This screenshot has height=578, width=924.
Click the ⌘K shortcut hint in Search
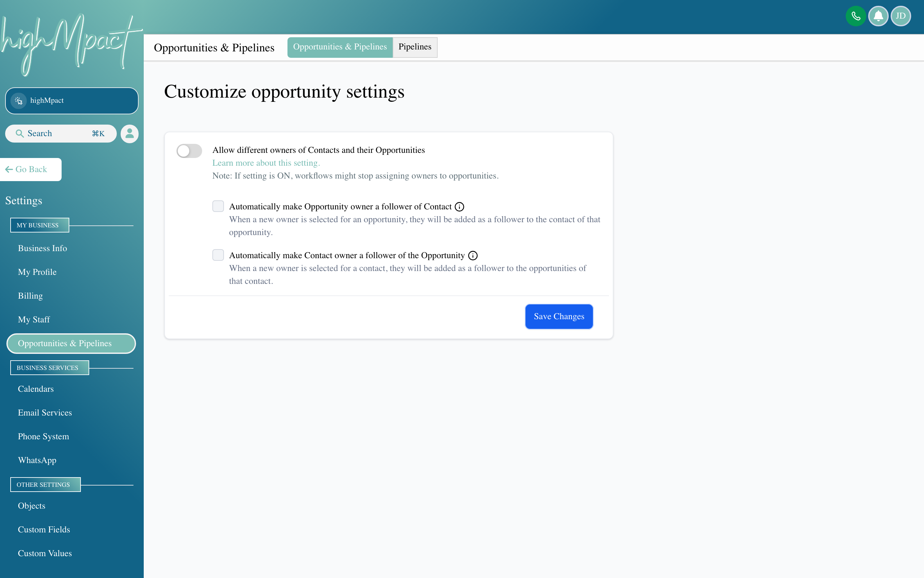coord(98,134)
